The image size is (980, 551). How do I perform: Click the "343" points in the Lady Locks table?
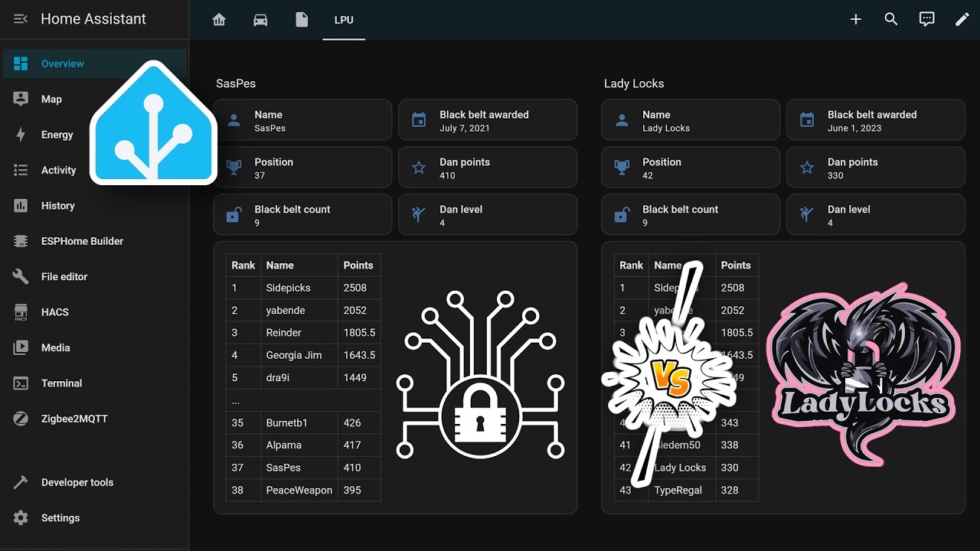click(x=730, y=422)
